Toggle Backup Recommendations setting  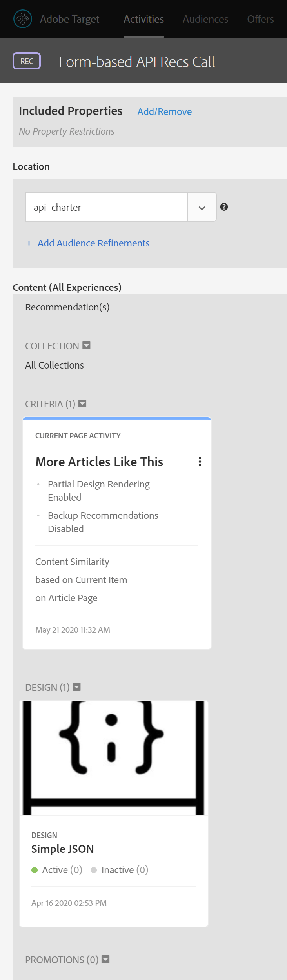pos(103,522)
